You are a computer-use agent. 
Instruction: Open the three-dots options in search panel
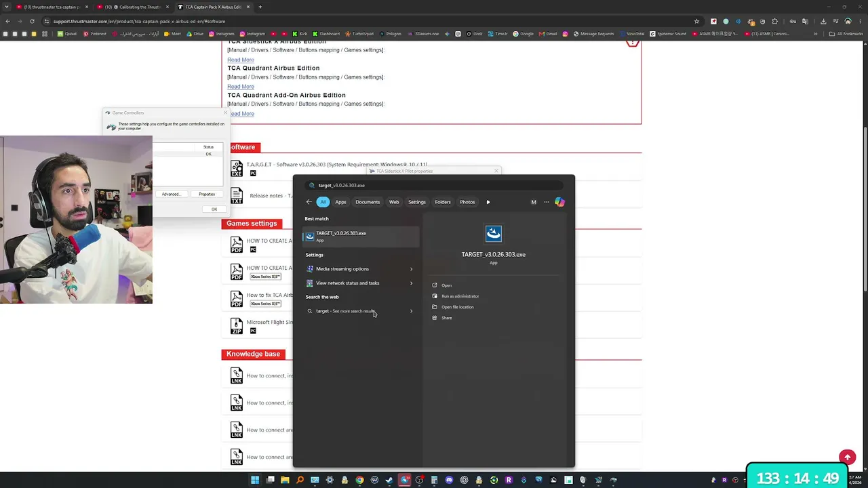tap(547, 202)
